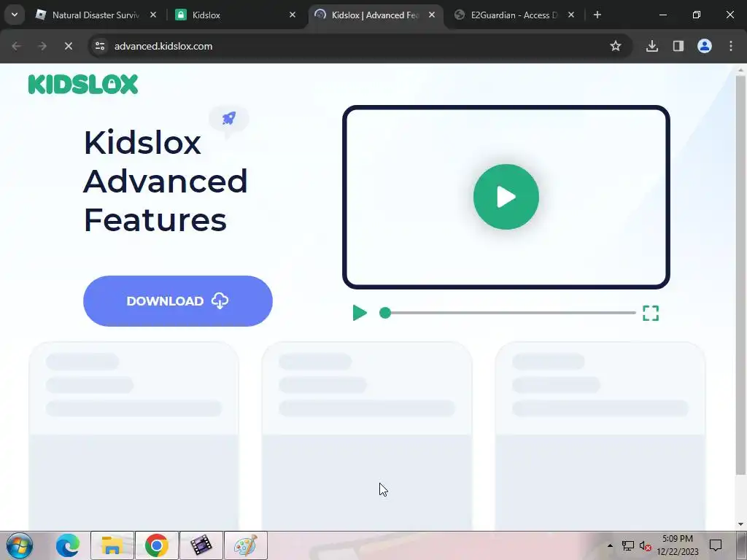747x560 pixels.
Task: Click the small play button under the video
Action: click(x=360, y=313)
